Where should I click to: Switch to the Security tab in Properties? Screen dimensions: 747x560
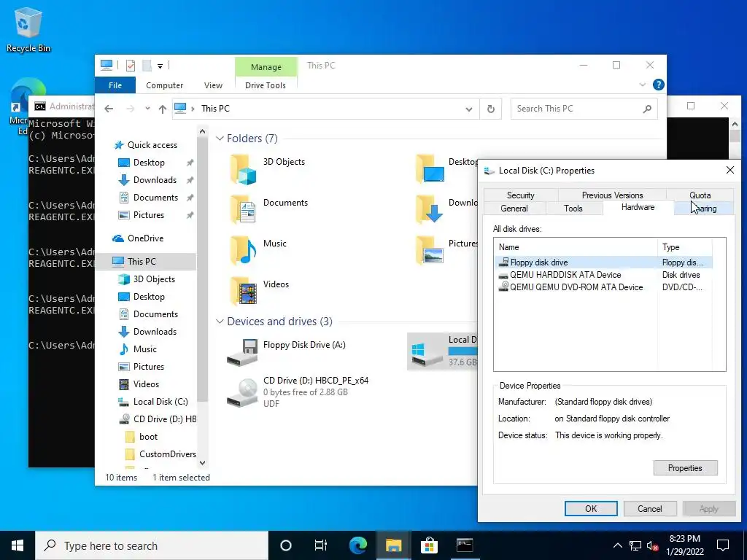(x=521, y=195)
